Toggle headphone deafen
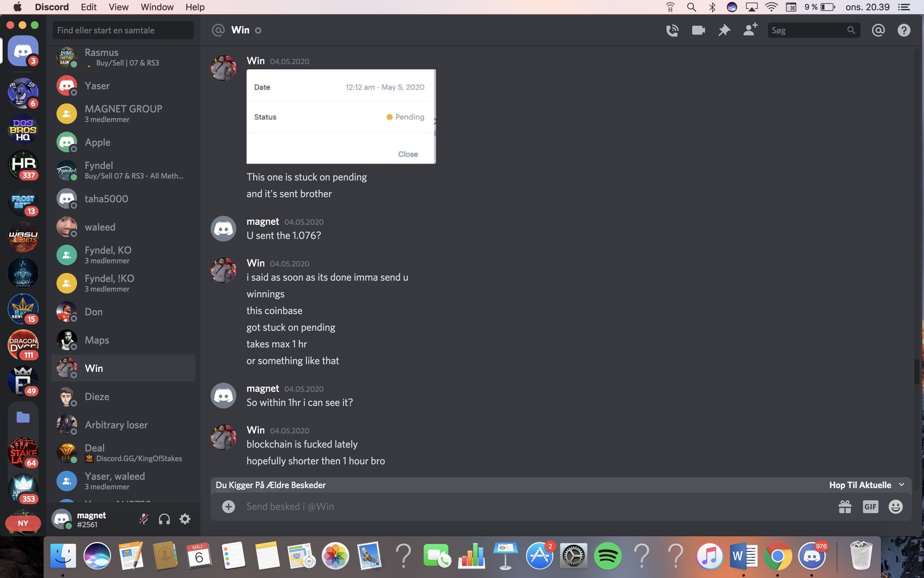The image size is (924, 578). pos(164,519)
